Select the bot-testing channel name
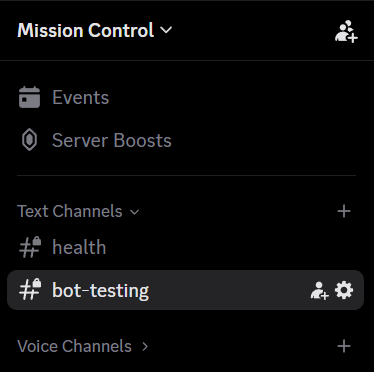374x372 pixels. point(100,290)
